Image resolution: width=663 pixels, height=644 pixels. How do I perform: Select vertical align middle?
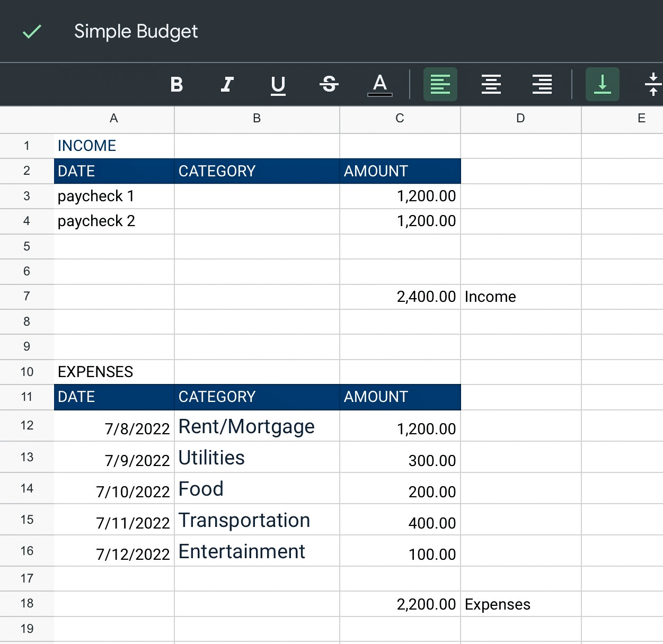653,84
